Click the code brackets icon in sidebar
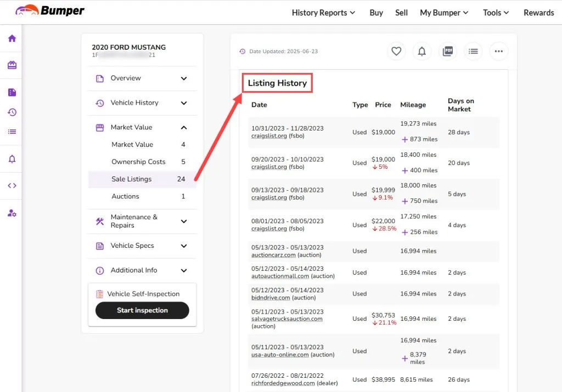Screen dimensions: 562x392 pyautogui.click(x=12, y=185)
